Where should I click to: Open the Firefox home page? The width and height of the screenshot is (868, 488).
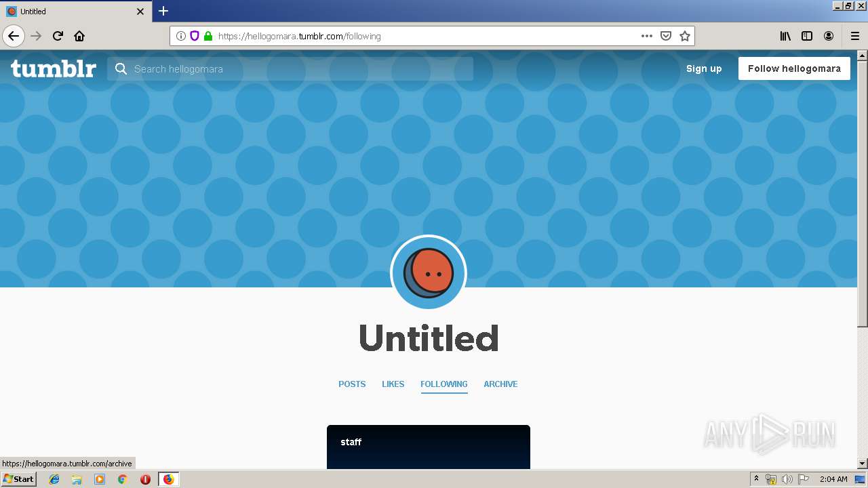[x=79, y=36]
